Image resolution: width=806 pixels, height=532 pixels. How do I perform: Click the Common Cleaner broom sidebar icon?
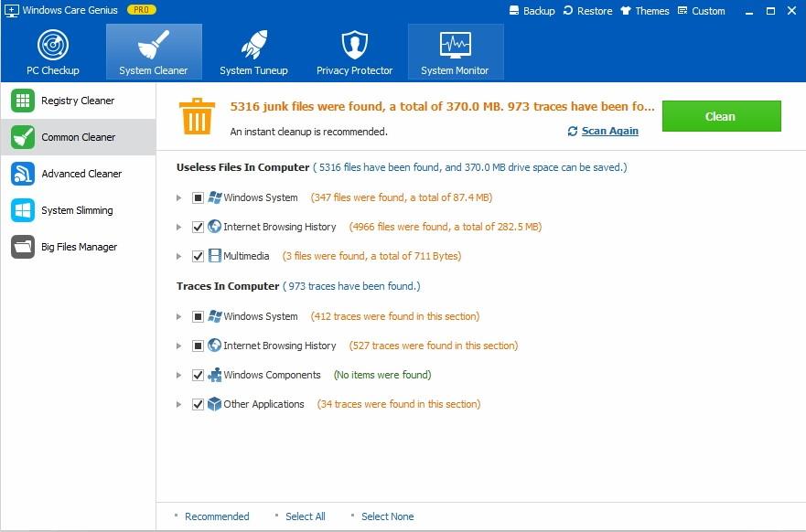tap(23, 137)
